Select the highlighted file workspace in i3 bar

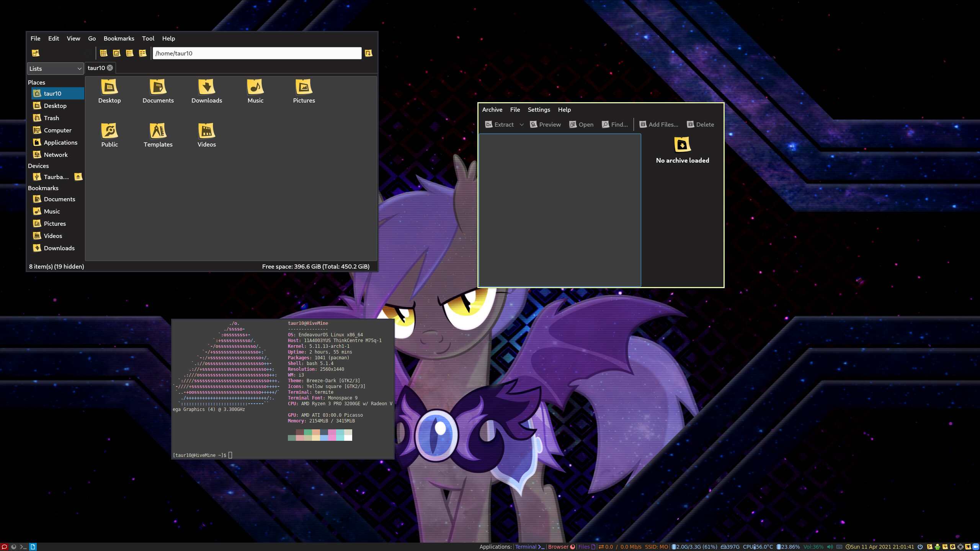[33, 547]
